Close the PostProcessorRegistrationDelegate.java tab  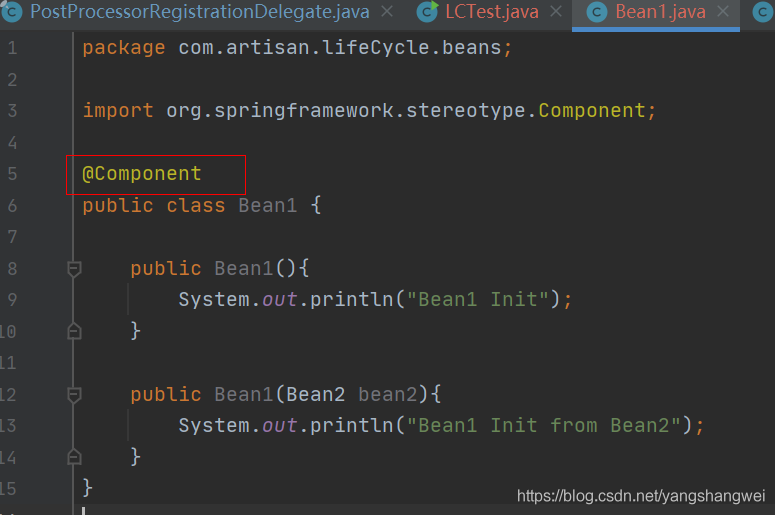tap(389, 13)
